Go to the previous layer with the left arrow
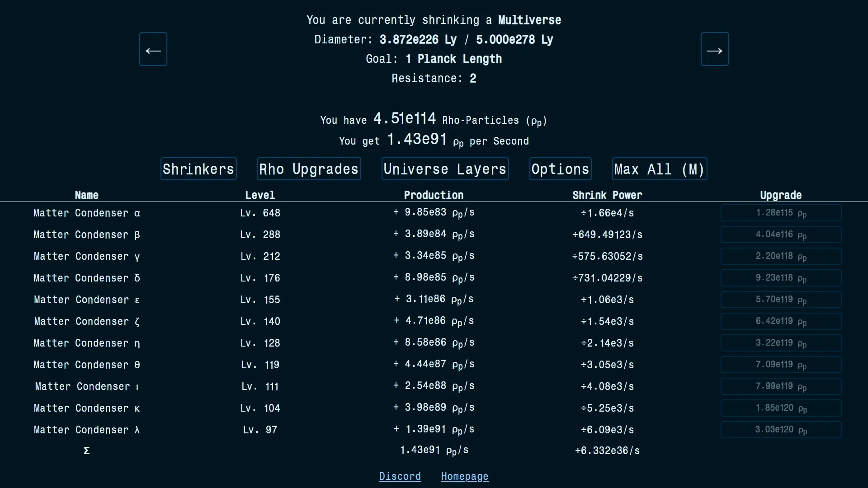This screenshot has width=868, height=488. pos(153,49)
